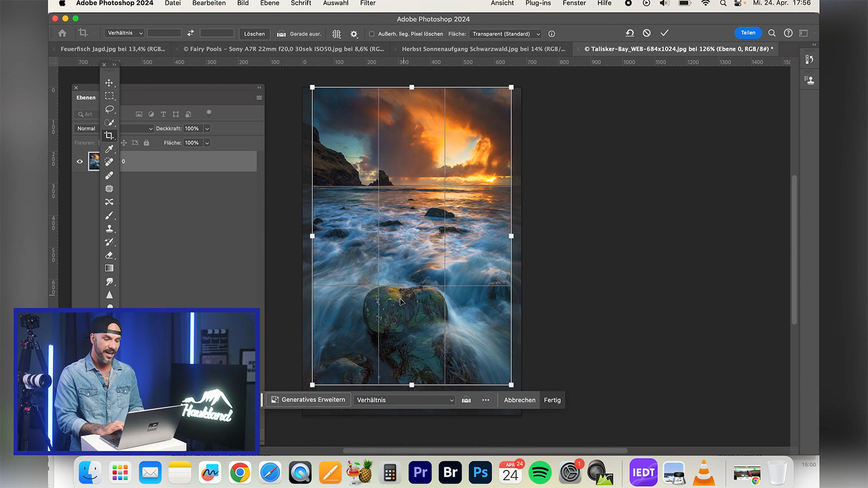Switch to Feuerfisch Jagd.jpg tab
Viewport: 868px width, 488px height.
113,49
